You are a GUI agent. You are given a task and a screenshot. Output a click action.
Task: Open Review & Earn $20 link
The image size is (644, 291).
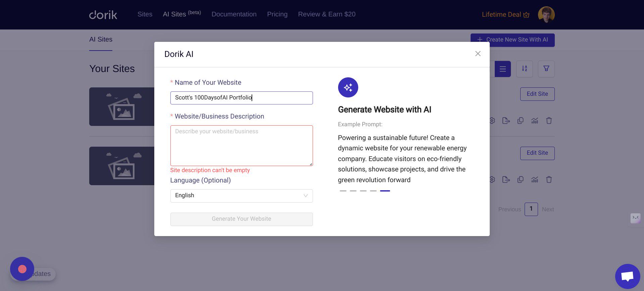coord(327,14)
